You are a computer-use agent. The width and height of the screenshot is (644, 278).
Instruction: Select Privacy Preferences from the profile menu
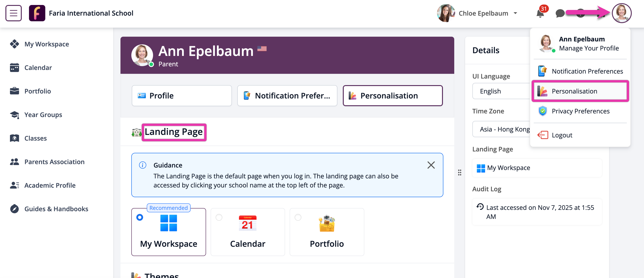(x=581, y=111)
